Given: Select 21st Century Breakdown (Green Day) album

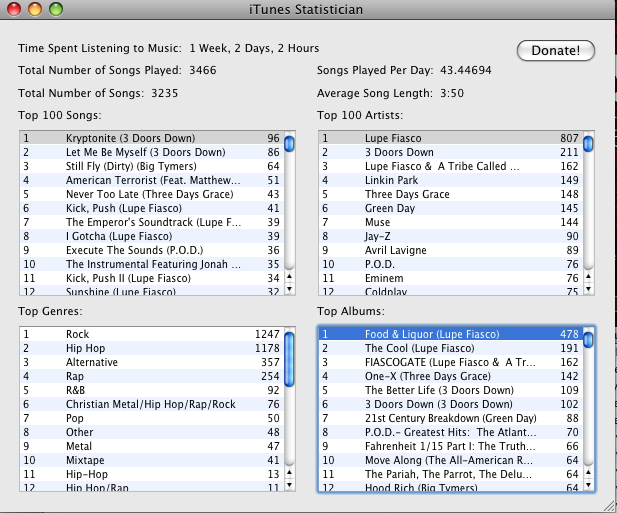Looking at the screenshot, I should pos(451,418).
